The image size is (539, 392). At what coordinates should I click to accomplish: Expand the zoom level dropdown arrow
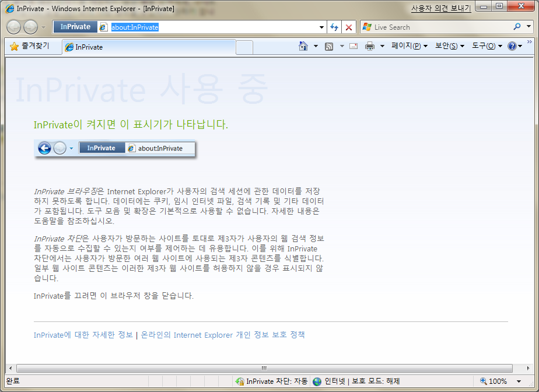point(519,381)
